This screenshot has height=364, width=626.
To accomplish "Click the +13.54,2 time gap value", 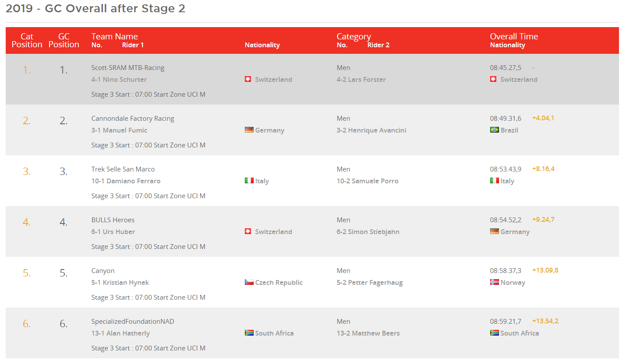I will coord(545,321).
